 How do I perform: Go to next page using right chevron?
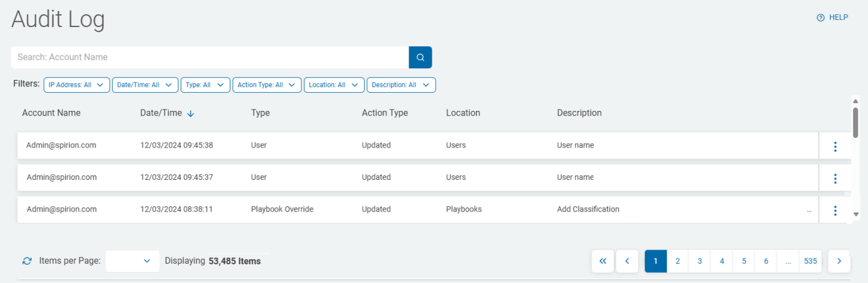tap(839, 261)
